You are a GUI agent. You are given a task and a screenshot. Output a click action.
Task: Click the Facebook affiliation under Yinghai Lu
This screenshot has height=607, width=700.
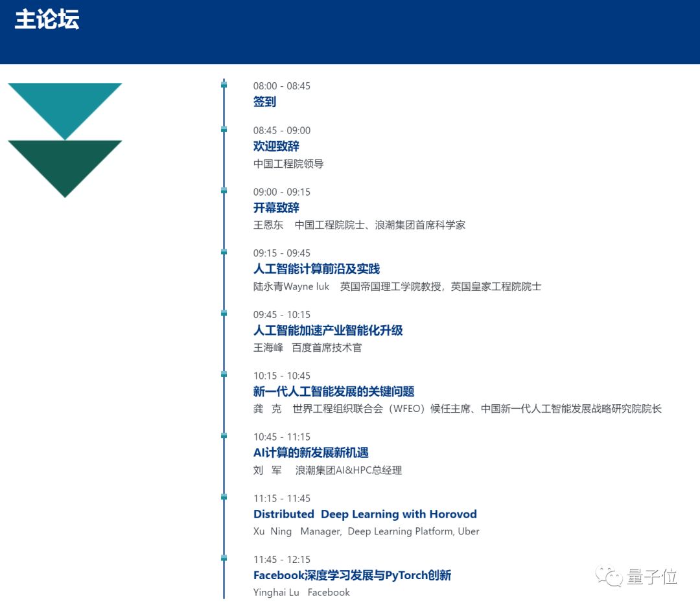point(329,593)
